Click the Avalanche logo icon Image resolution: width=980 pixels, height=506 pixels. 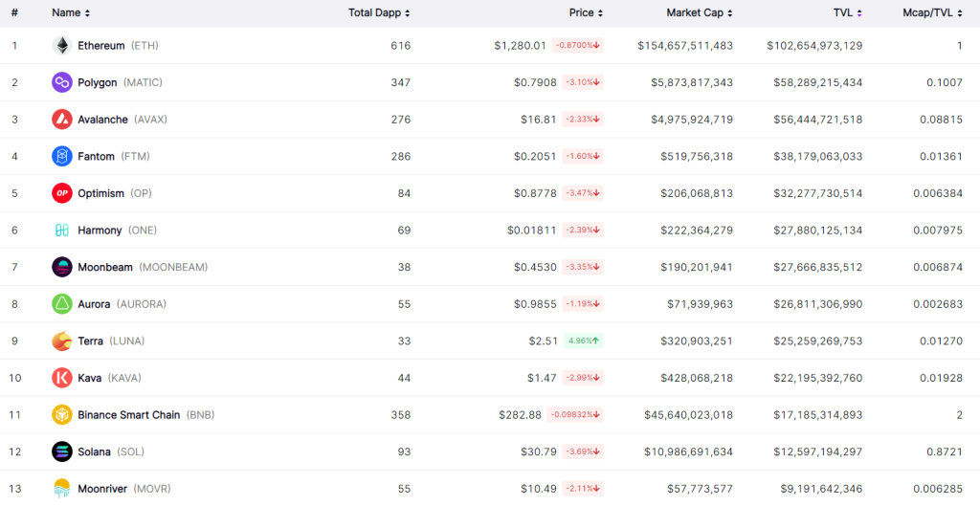62,120
